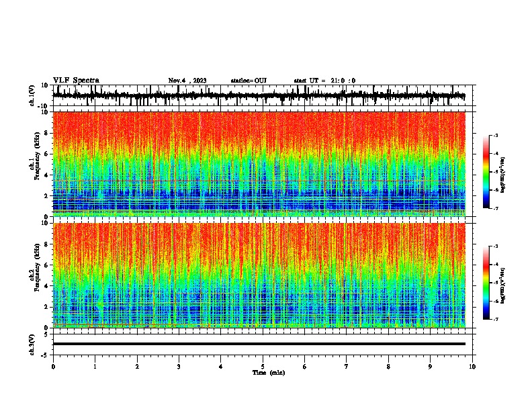Click time axis tick label 9
This screenshot has width=532, height=411.
[430, 367]
